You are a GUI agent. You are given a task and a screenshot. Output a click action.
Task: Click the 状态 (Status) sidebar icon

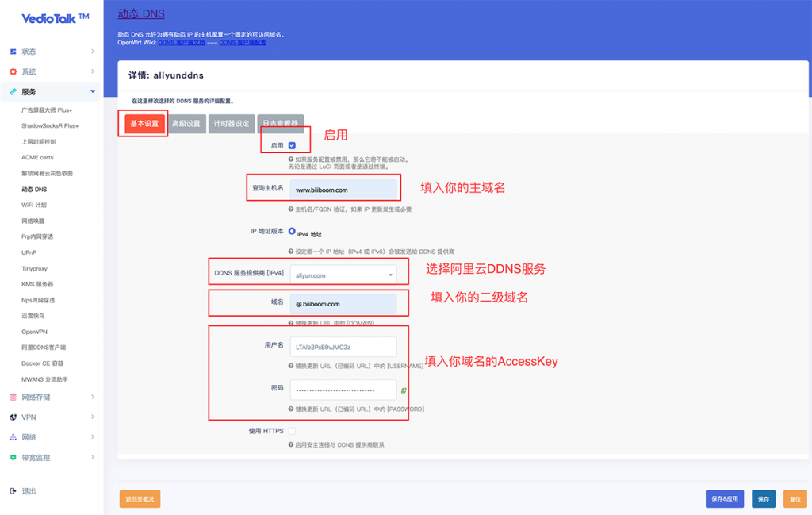tap(13, 52)
